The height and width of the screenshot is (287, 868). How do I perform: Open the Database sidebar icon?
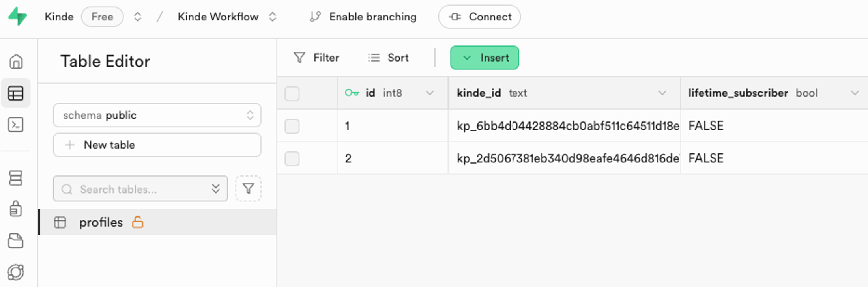point(16,178)
